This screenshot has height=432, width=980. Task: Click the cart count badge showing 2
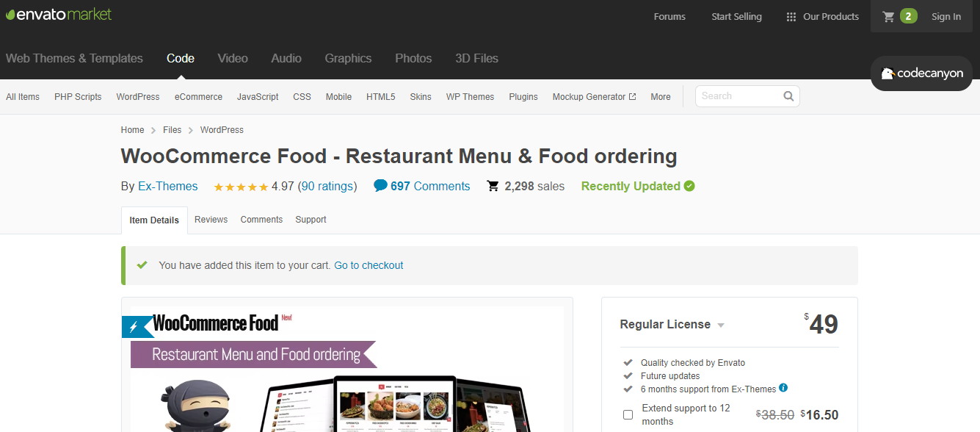pos(909,16)
